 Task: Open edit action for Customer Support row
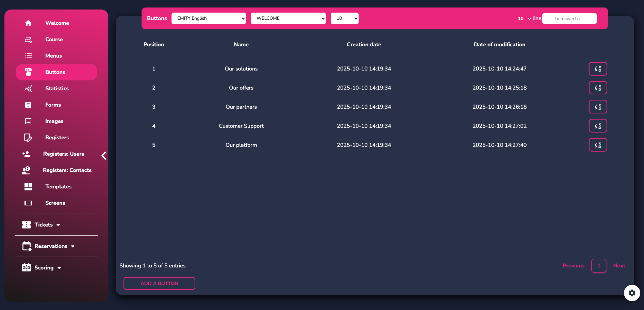598,126
